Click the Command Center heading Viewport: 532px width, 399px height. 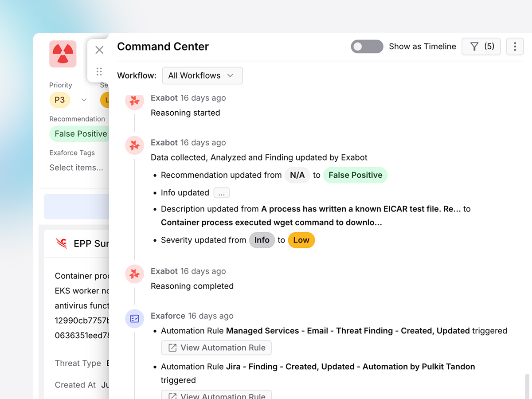pyautogui.click(x=163, y=47)
